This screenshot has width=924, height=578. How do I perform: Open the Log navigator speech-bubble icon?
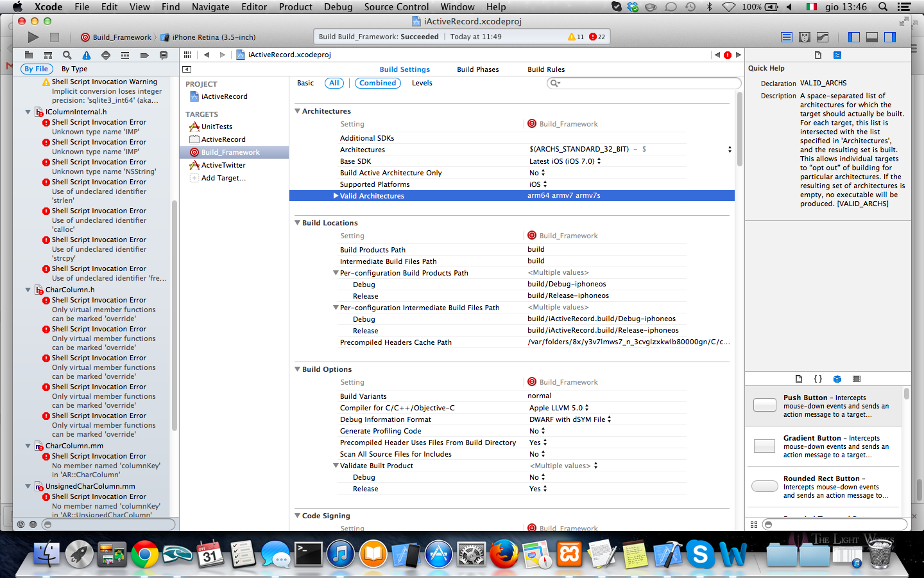(x=164, y=55)
